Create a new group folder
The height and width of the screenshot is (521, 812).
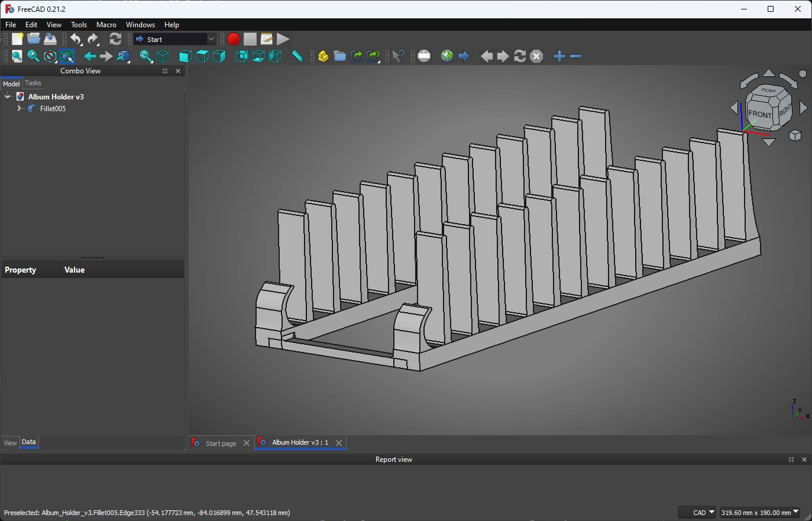pos(339,56)
